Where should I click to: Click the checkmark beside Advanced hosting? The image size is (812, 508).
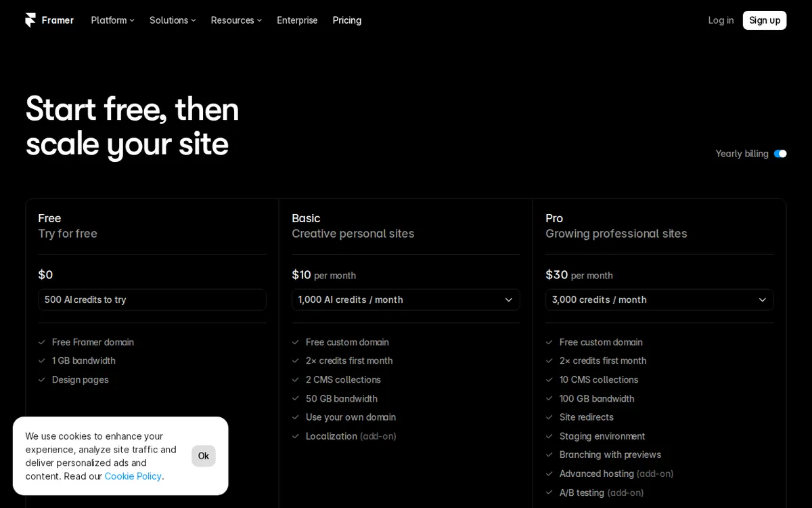click(549, 474)
